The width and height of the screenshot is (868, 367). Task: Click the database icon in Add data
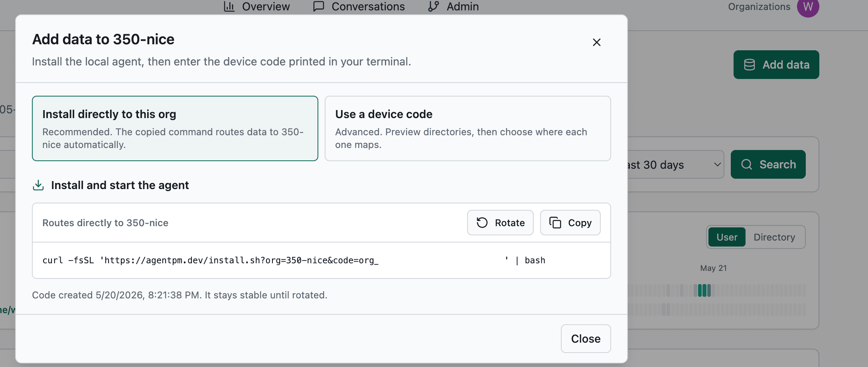click(x=750, y=65)
